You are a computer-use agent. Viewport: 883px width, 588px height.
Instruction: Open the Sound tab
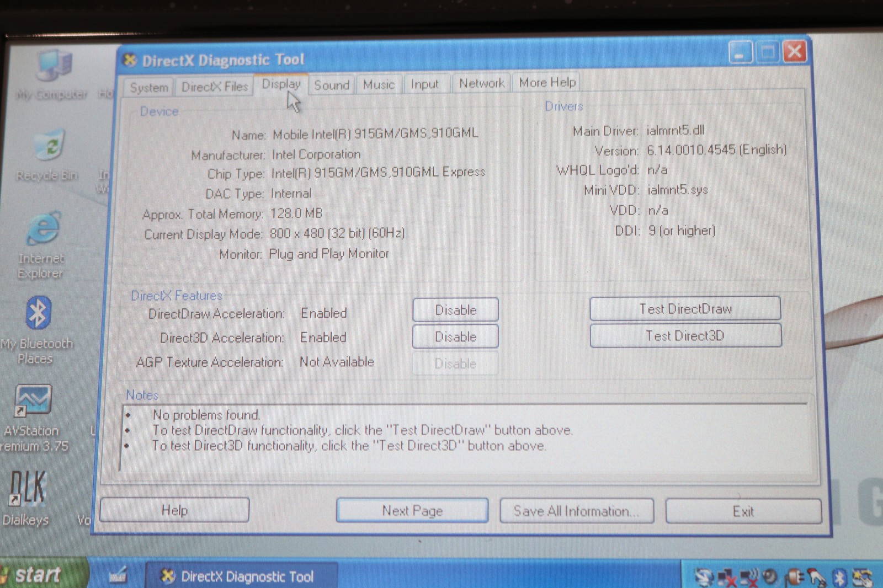[332, 85]
